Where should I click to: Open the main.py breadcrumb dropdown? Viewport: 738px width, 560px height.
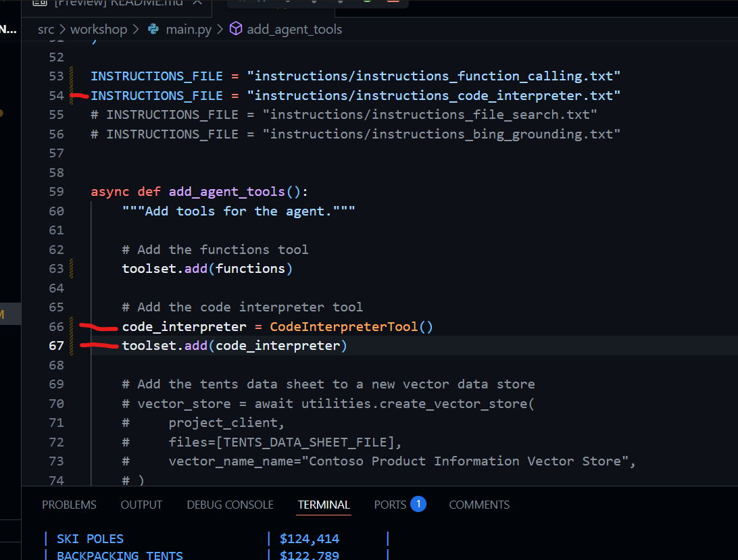tap(189, 29)
